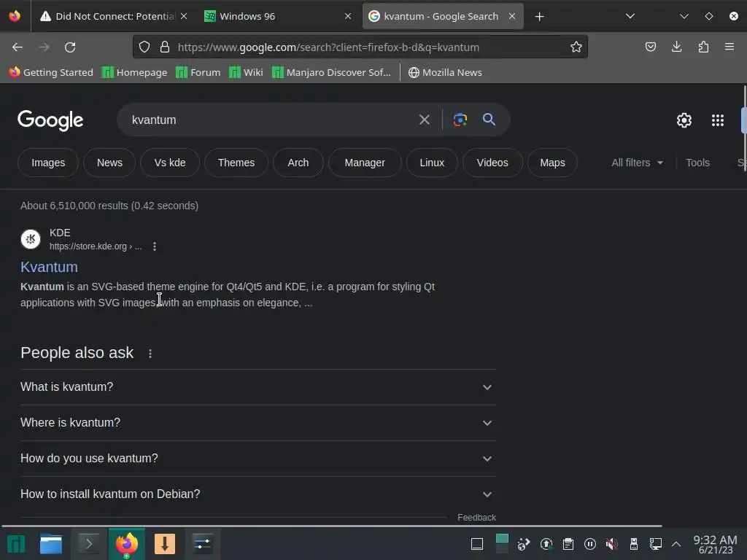Select the Themes search chip
The width and height of the screenshot is (747, 560).
click(236, 163)
